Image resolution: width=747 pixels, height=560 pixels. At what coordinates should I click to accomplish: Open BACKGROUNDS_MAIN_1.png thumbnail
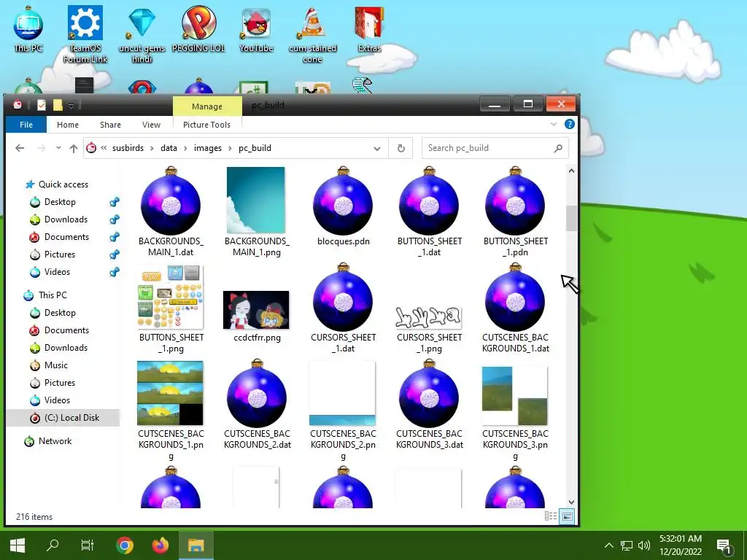click(x=256, y=200)
